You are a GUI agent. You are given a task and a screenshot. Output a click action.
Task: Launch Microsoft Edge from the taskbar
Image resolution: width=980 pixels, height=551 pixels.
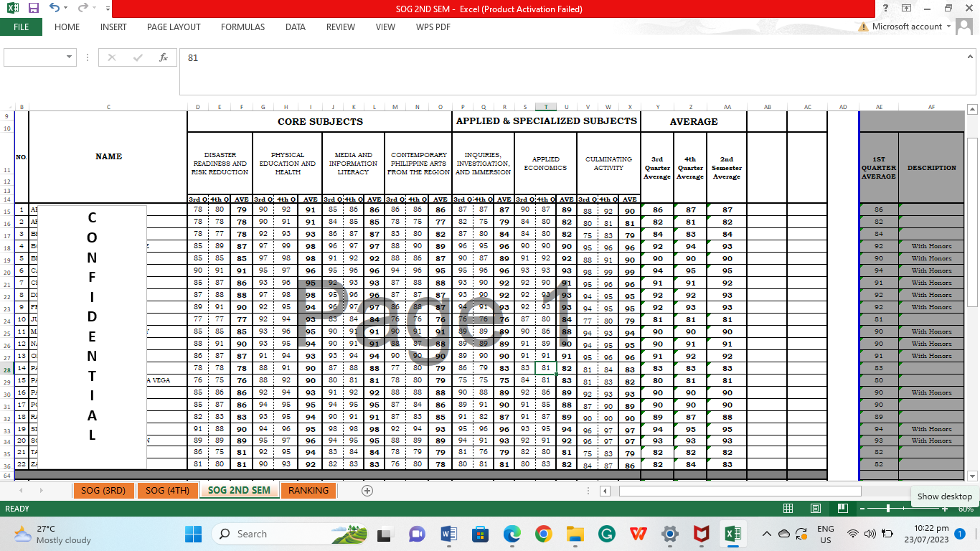(512, 534)
